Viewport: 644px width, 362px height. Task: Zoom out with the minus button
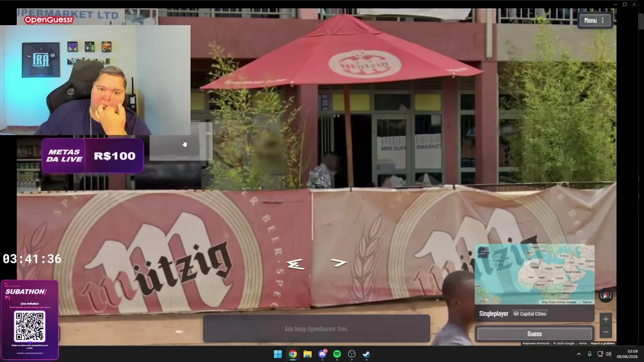click(606, 332)
